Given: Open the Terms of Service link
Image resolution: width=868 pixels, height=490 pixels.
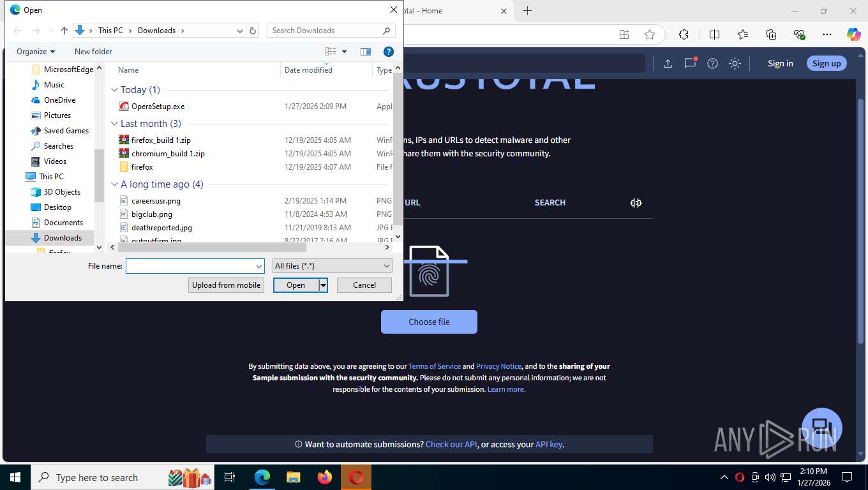Looking at the screenshot, I should (434, 366).
